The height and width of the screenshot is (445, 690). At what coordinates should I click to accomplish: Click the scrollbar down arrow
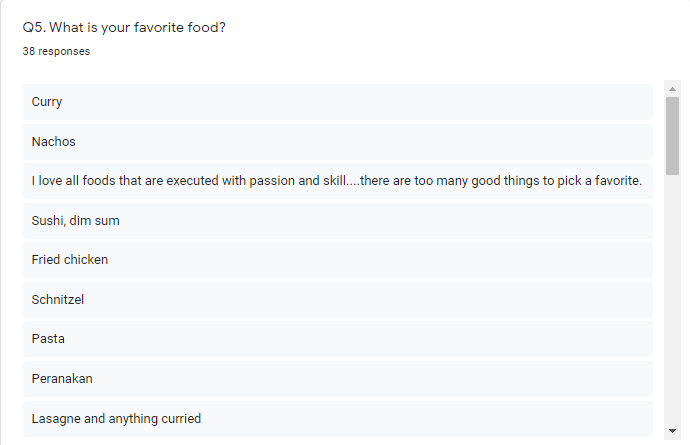(x=672, y=430)
